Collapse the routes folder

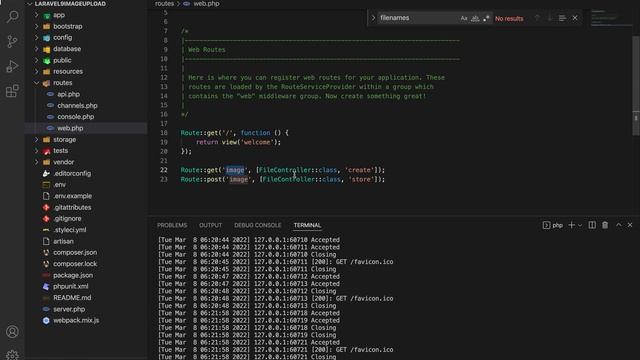[36, 83]
